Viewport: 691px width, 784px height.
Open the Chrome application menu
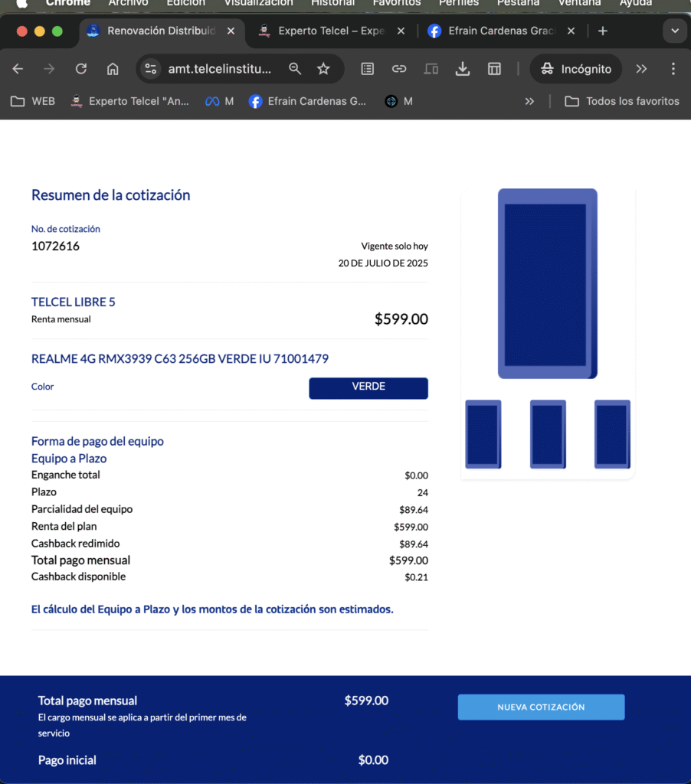click(68, 3)
